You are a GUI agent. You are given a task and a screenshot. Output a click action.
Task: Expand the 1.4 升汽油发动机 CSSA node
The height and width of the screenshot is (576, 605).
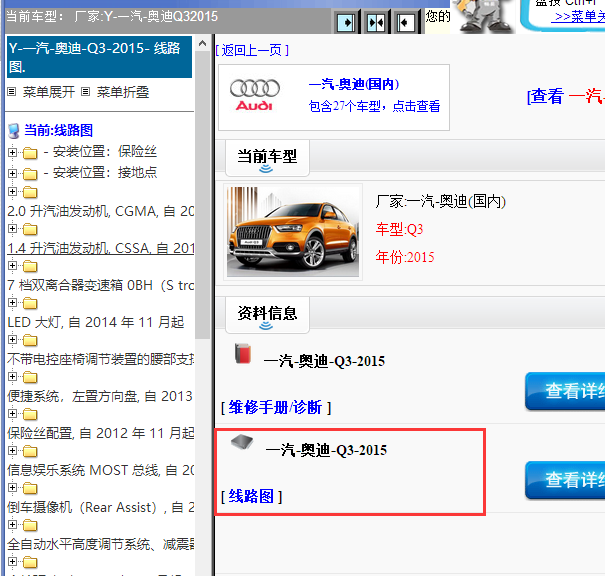12,228
